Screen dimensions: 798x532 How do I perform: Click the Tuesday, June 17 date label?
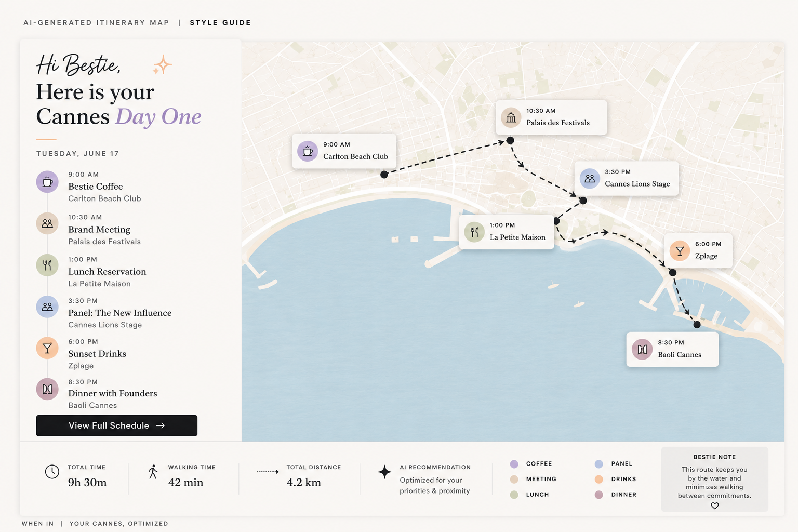point(78,154)
